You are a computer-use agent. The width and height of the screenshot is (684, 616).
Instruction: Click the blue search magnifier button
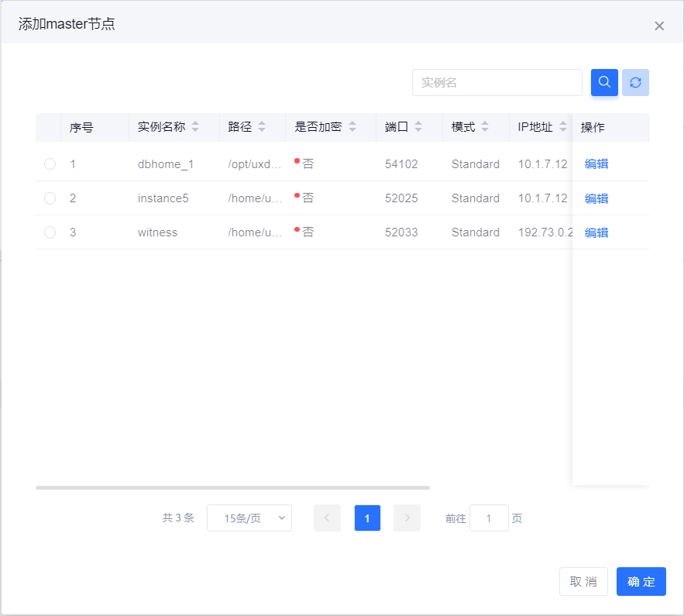tap(604, 82)
